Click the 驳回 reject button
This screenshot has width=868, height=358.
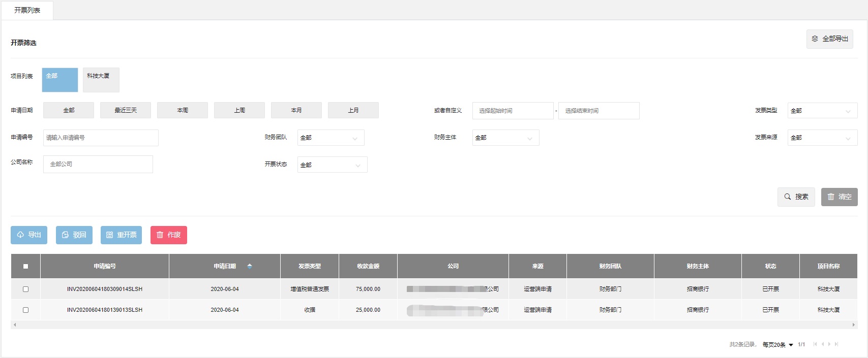74,235
